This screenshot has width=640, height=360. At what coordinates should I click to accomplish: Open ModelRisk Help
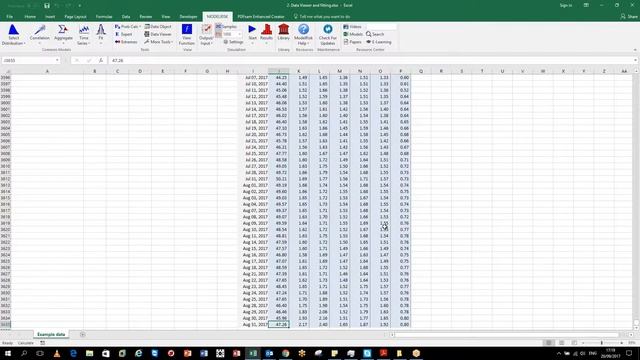[303, 34]
